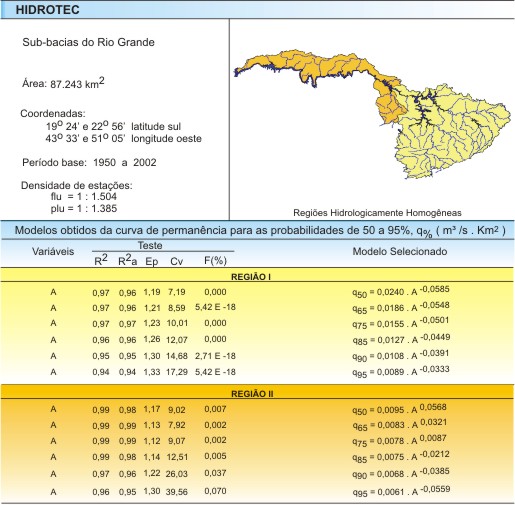Click the HIDROTEC title text
Image resolution: width=515 pixels, height=505 pixels.
click(x=48, y=9)
